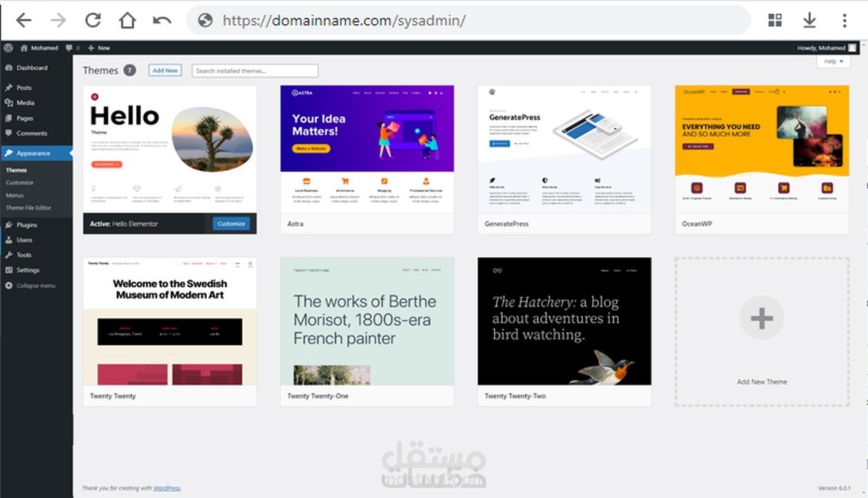Open Settings menu label
The width and height of the screenshot is (868, 498).
[28, 270]
